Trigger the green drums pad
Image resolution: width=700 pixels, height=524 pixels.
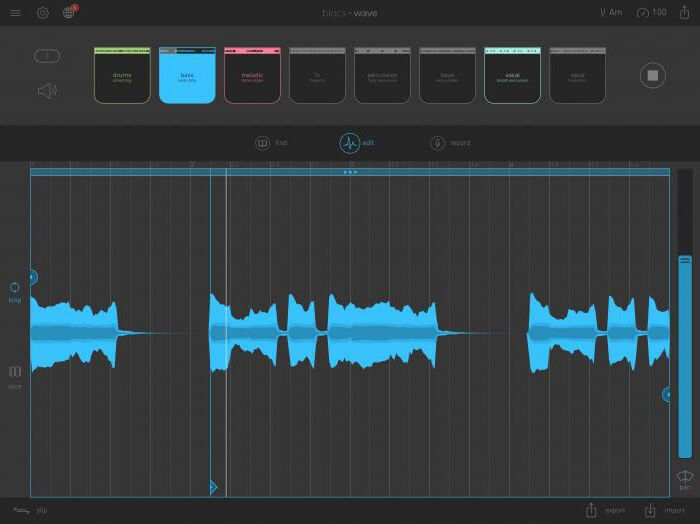tap(122, 75)
